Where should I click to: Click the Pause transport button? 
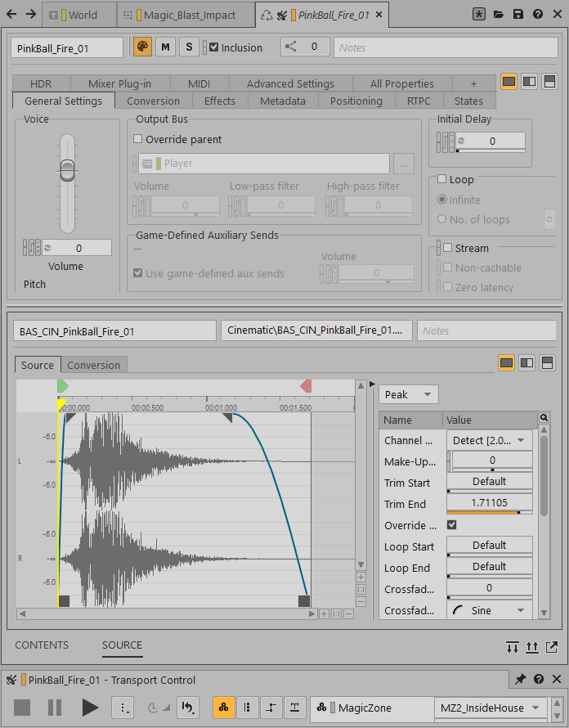pos(55,708)
